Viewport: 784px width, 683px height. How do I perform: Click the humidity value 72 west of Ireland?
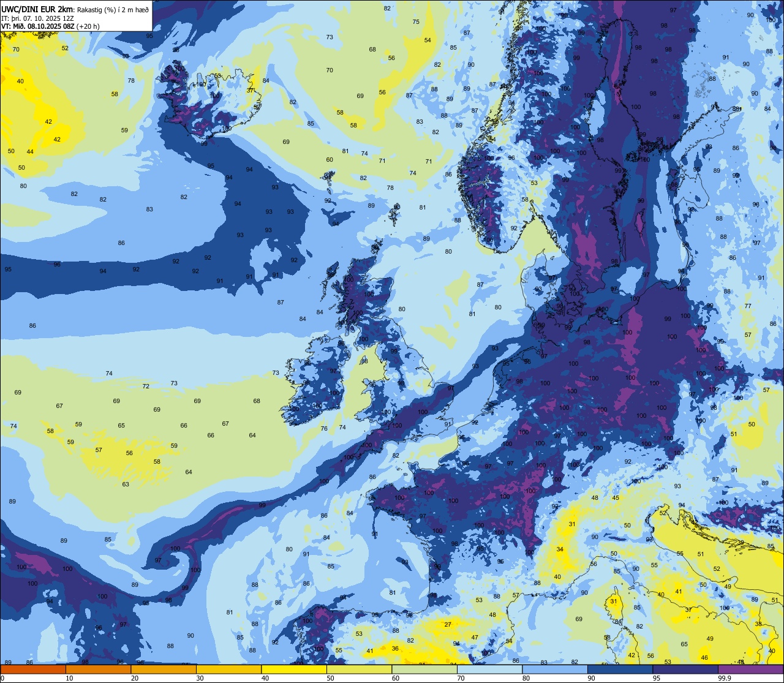(x=146, y=386)
